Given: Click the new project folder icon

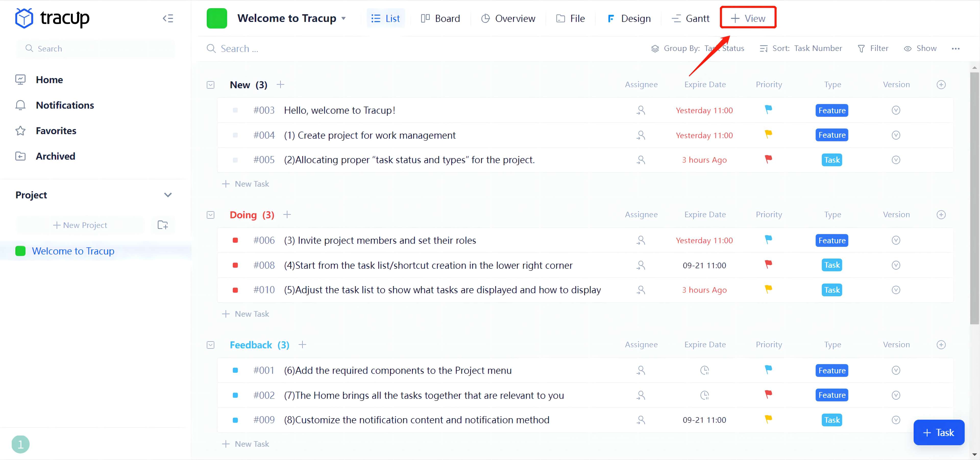Looking at the screenshot, I should coord(163,225).
